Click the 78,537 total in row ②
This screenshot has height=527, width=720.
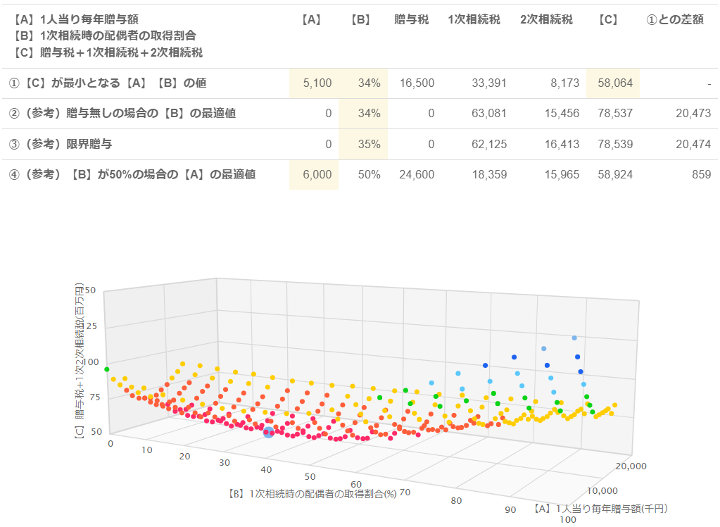(x=615, y=113)
